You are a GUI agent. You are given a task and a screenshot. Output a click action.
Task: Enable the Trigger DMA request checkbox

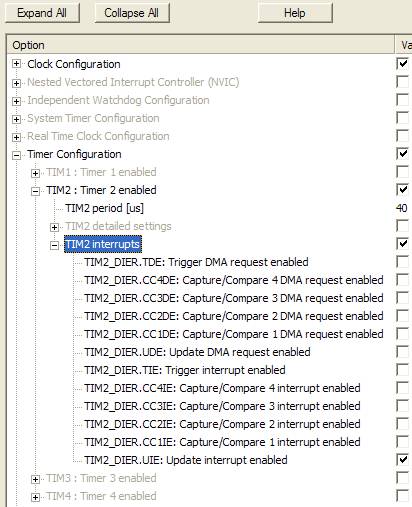point(402,262)
